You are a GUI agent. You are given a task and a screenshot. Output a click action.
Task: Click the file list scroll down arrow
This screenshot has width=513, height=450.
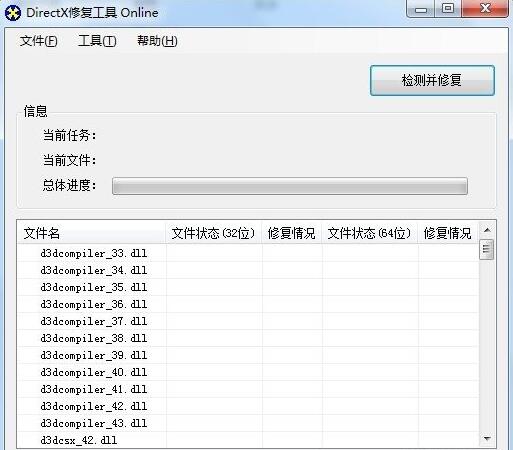pos(487,439)
